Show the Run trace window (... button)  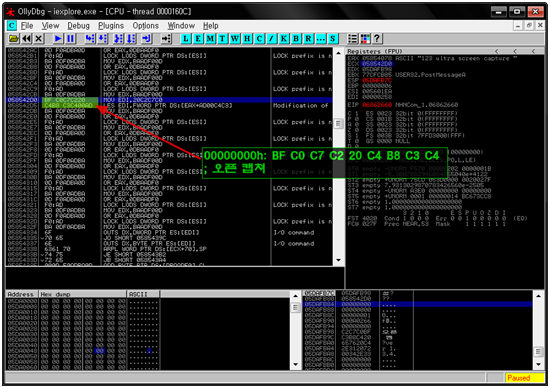pos(320,39)
